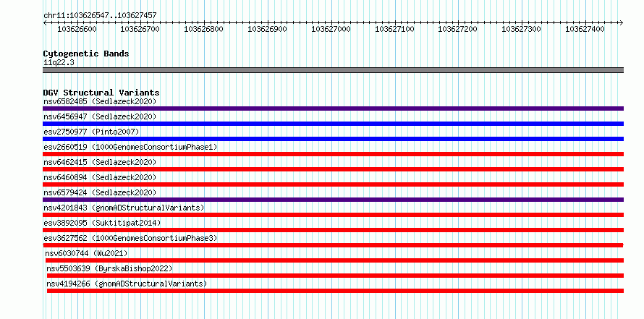Select the red bar under nsv4201843
Viewport: 644px width, 319px height.
(x=333, y=215)
